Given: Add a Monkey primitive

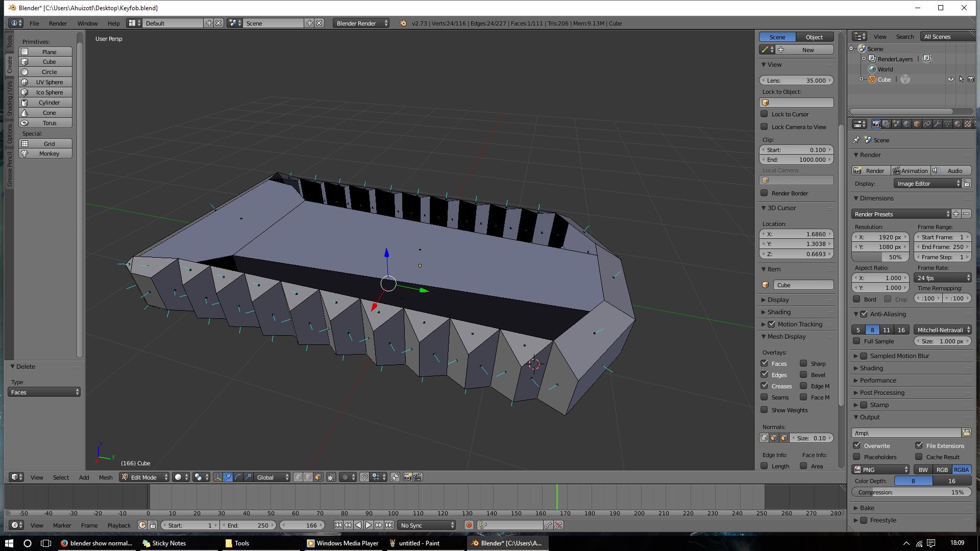Looking at the screenshot, I should click(x=45, y=154).
